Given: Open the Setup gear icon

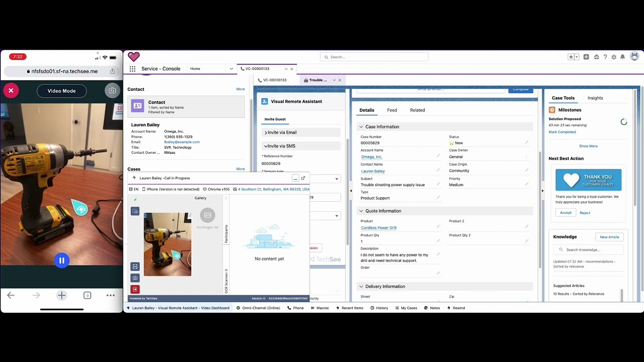Looking at the screenshot, I should (x=614, y=57).
